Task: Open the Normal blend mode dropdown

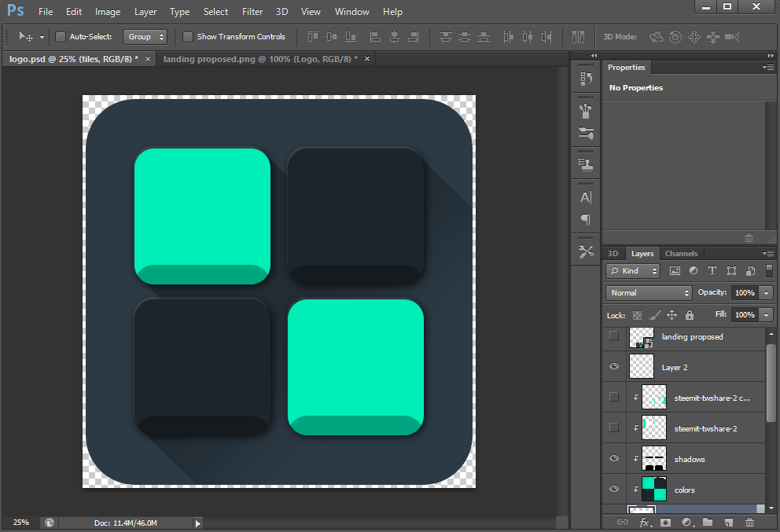Action: (649, 292)
